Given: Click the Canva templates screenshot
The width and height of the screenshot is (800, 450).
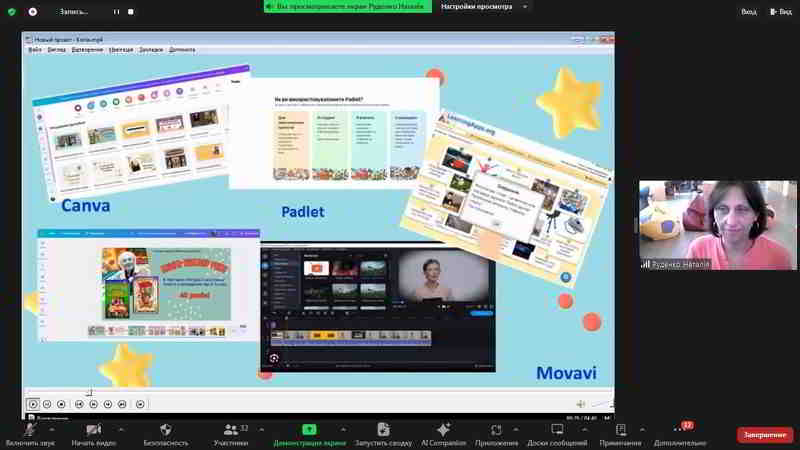Looking at the screenshot, I should [138, 133].
